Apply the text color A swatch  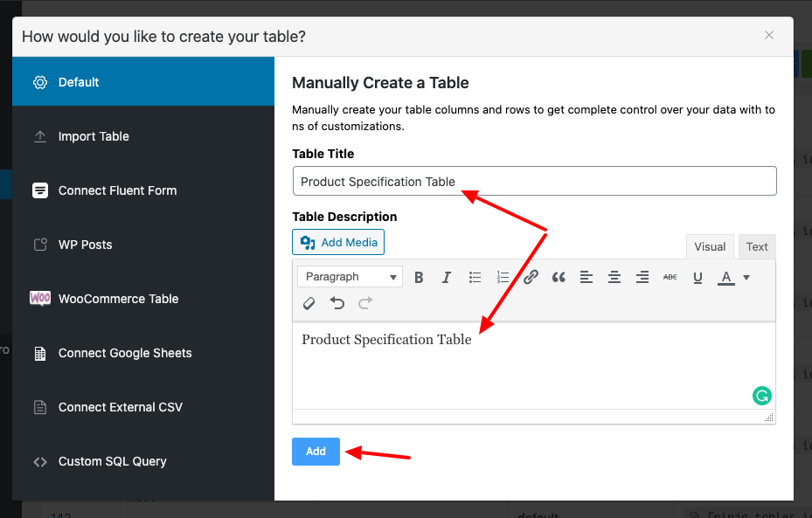tap(725, 277)
